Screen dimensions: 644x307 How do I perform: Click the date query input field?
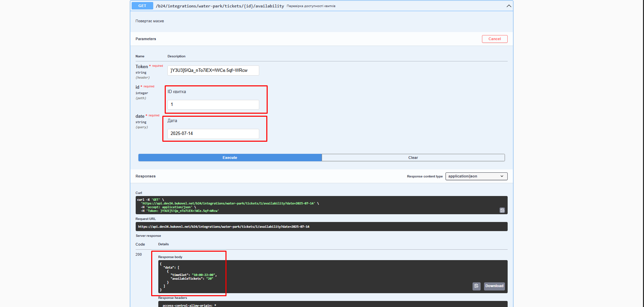pyautogui.click(x=213, y=134)
